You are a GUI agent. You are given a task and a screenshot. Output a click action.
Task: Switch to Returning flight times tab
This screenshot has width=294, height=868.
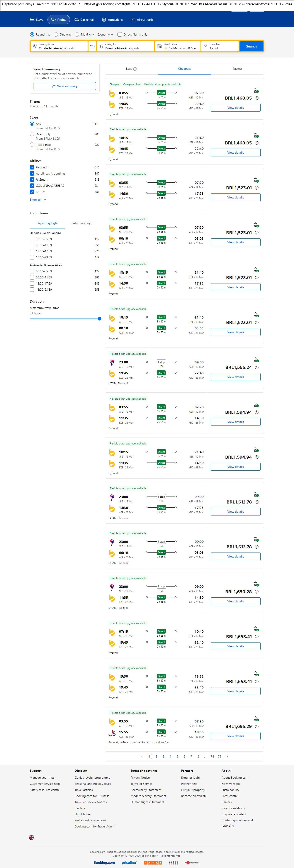[82, 223]
